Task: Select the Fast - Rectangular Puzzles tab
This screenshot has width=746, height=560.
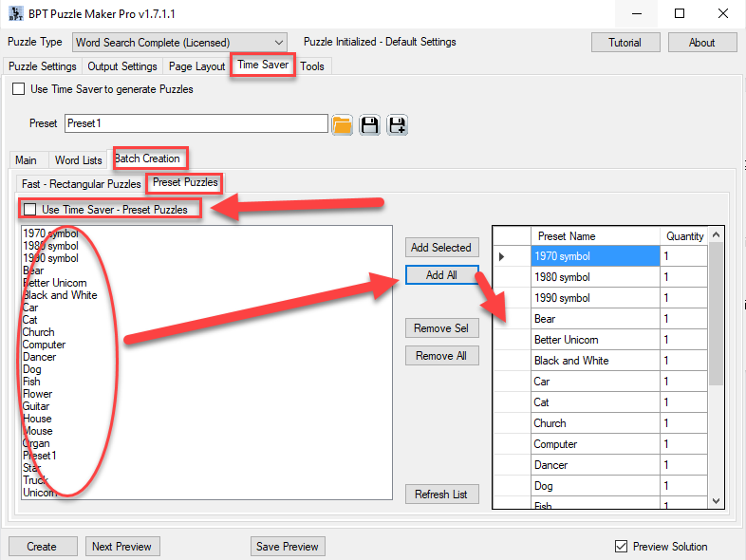Action: (81, 184)
